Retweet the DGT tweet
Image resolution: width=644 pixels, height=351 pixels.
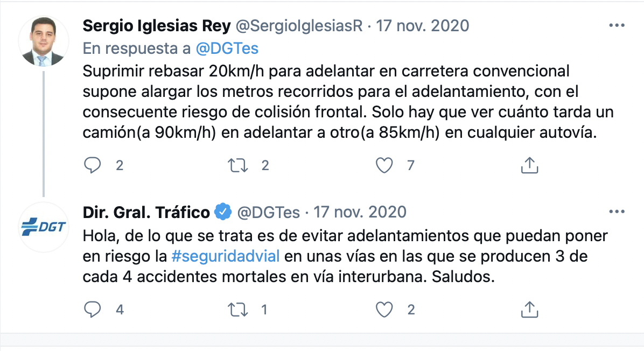(237, 310)
